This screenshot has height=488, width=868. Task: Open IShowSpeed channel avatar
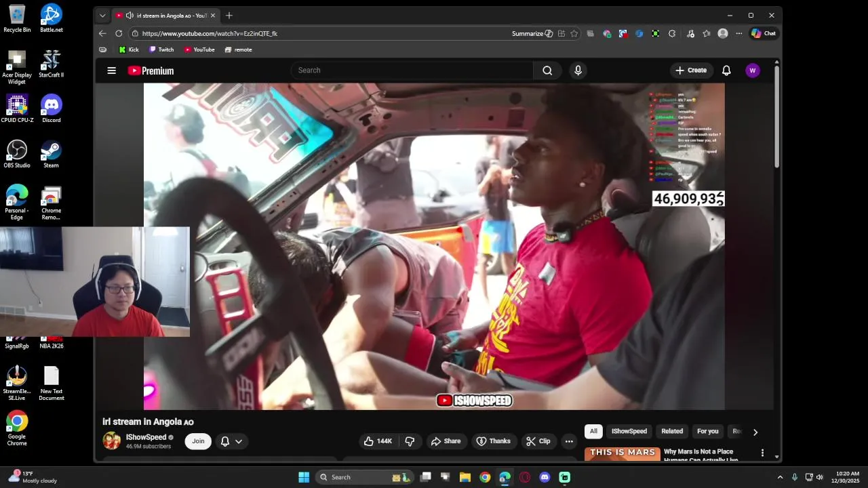(x=111, y=441)
